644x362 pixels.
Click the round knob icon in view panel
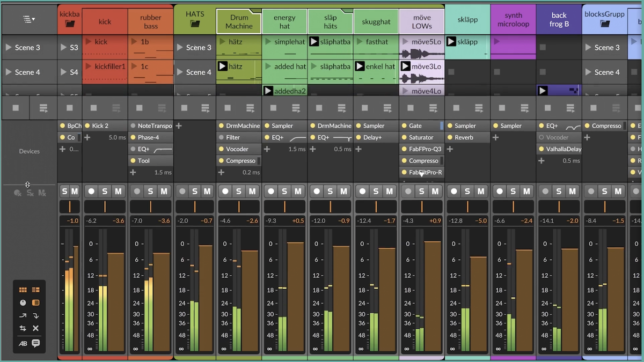pyautogui.click(x=23, y=302)
